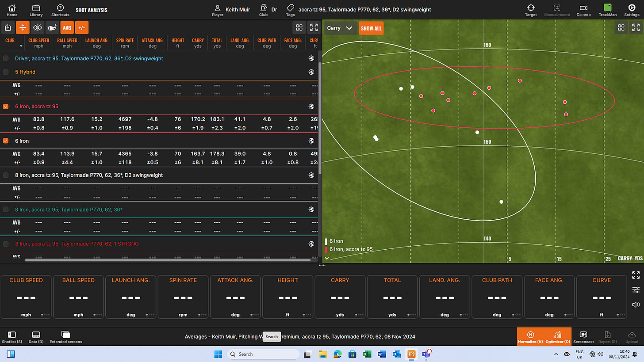
Task: Click the globe icon on 5 Hybrid row
Action: (x=311, y=72)
